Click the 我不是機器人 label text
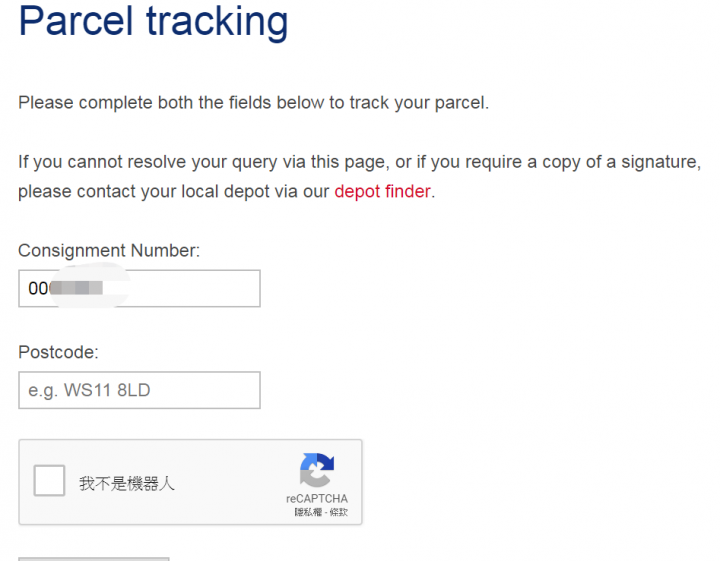 click(127, 483)
